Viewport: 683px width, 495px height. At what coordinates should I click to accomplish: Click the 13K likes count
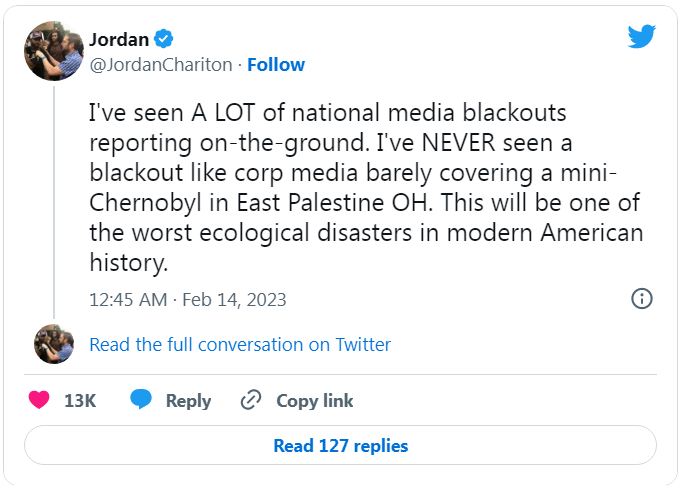coord(80,401)
